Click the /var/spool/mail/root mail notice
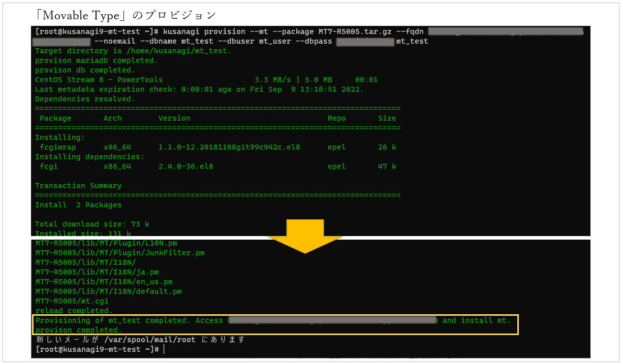The image size is (623, 364). click(140, 340)
